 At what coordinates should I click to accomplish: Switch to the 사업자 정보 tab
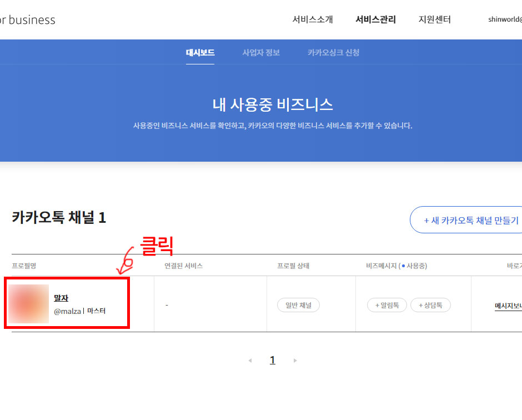click(x=261, y=52)
